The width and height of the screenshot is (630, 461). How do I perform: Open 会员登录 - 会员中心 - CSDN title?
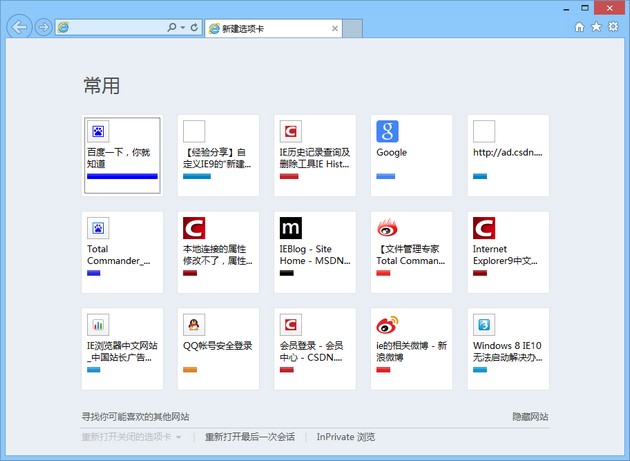[x=311, y=352]
